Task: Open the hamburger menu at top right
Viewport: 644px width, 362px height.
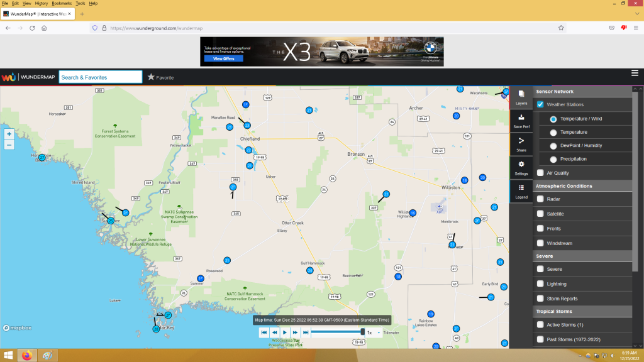Action: point(635,74)
